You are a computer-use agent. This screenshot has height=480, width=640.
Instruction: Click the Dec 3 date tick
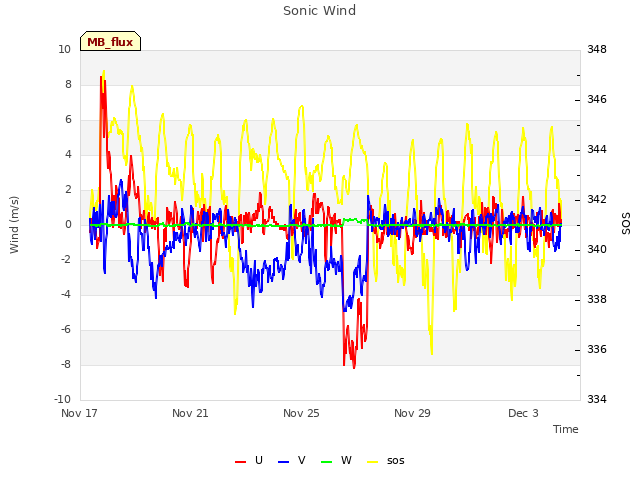(523, 413)
